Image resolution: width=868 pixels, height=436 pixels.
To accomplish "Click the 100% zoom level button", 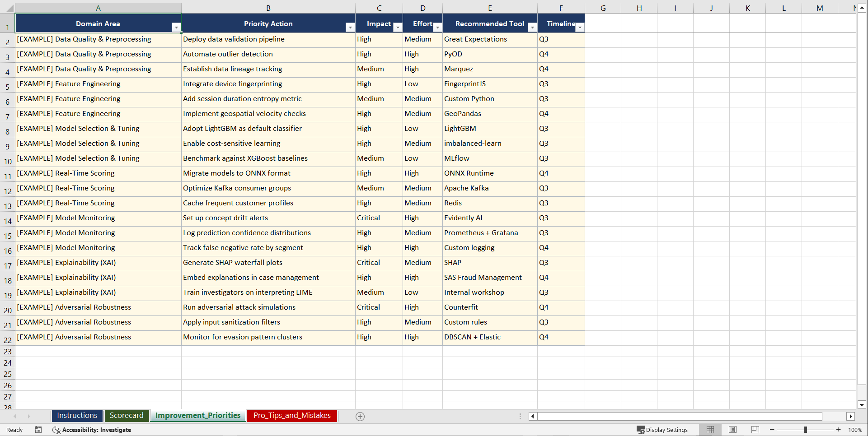I will pos(855,430).
